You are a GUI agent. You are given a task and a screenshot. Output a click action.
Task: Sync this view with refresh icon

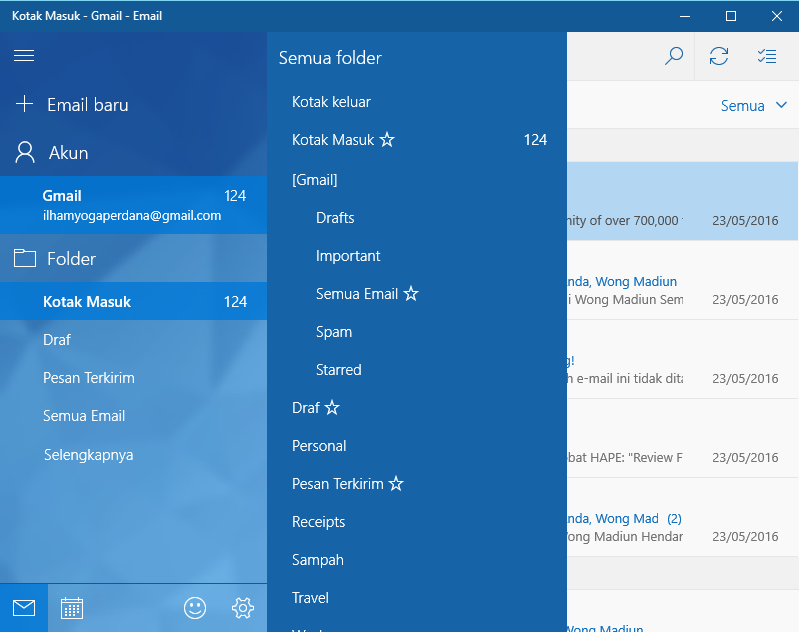pyautogui.click(x=718, y=56)
